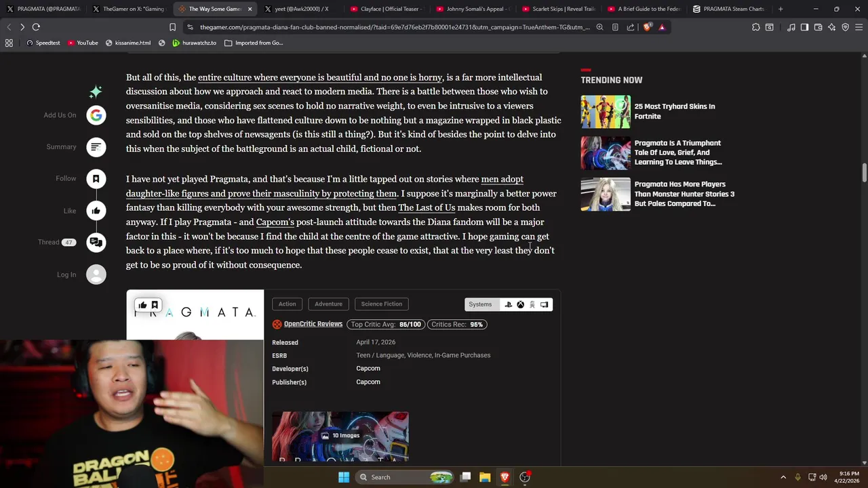Screen dimensions: 868x488
Task: Expand the Imported from Go... bookmark folder
Action: point(254,43)
